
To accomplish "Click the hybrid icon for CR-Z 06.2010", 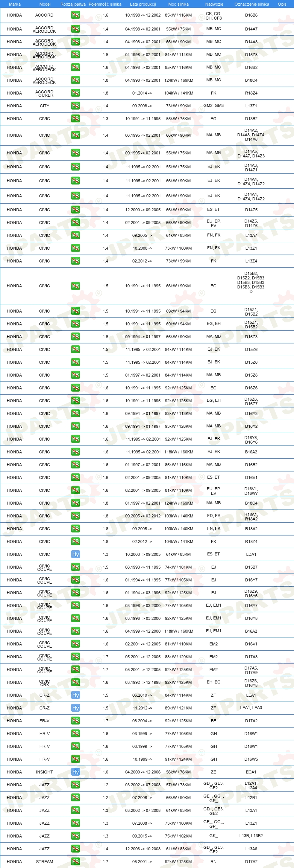I will (75, 695).
